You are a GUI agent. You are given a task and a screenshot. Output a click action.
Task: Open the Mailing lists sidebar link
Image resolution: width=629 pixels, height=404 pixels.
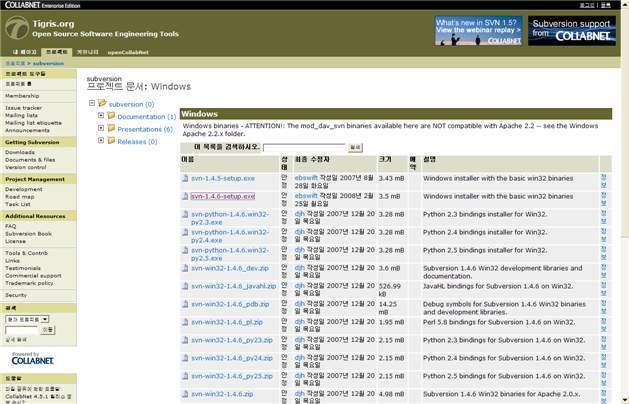(x=21, y=115)
